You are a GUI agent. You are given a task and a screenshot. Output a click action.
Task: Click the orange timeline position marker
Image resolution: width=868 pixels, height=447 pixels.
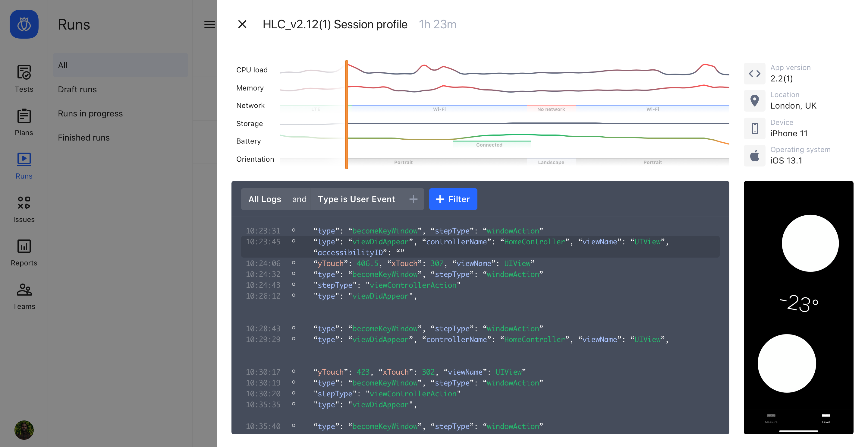coord(346,115)
